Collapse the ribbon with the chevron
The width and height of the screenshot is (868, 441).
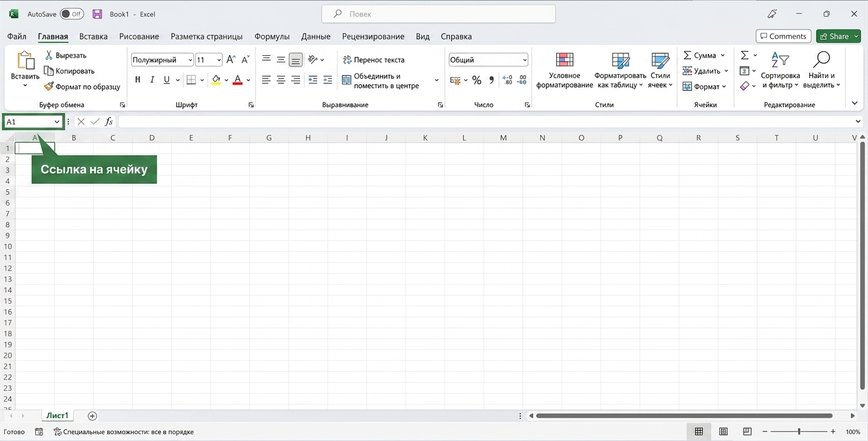tap(855, 104)
